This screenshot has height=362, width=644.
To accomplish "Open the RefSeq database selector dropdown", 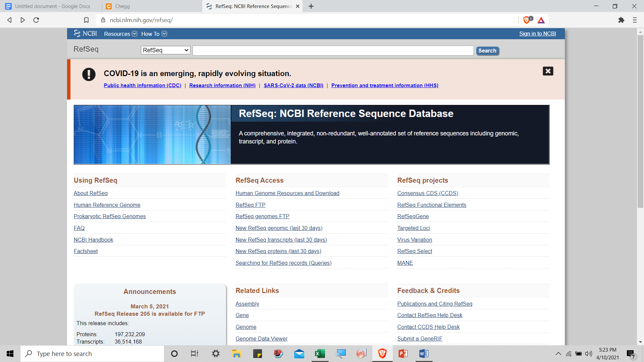I will pyautogui.click(x=166, y=50).
